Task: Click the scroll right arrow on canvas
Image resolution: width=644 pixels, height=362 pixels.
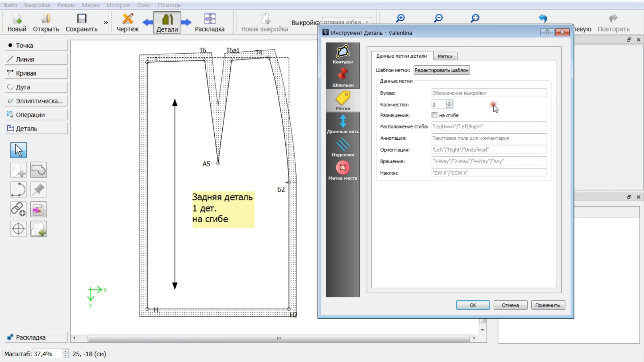Action: point(474,338)
